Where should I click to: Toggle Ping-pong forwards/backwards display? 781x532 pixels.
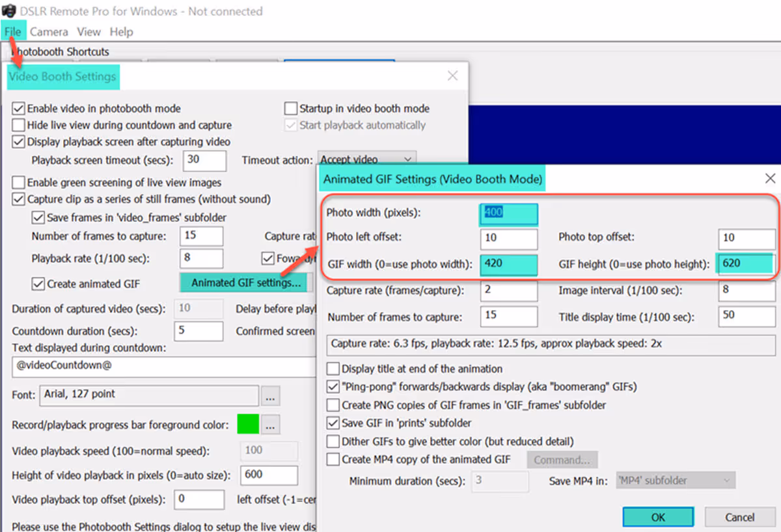pos(333,386)
